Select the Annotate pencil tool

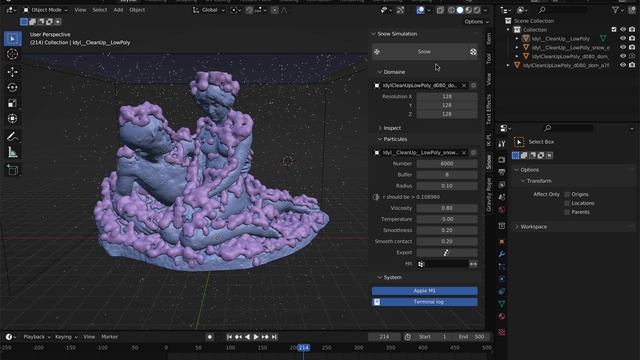pyautogui.click(x=13, y=136)
